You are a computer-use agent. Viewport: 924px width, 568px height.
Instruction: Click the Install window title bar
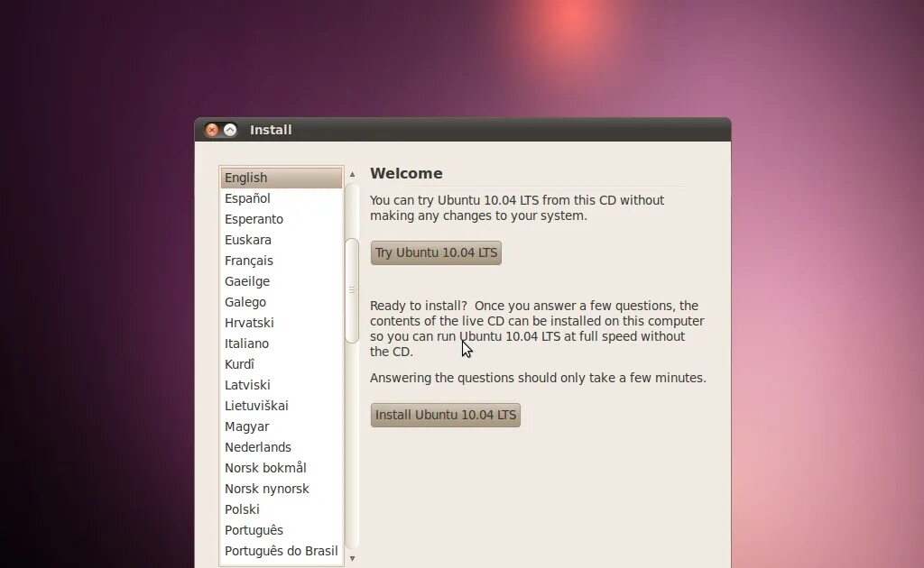[x=463, y=130]
